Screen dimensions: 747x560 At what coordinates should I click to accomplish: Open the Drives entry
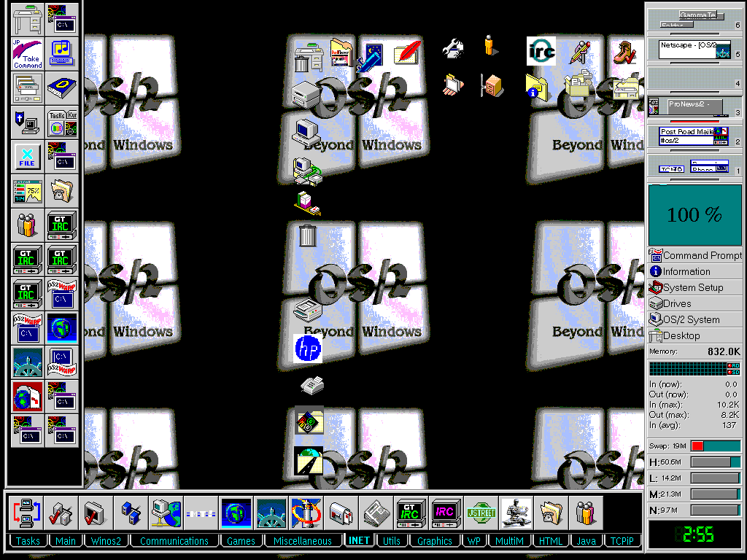coord(695,303)
